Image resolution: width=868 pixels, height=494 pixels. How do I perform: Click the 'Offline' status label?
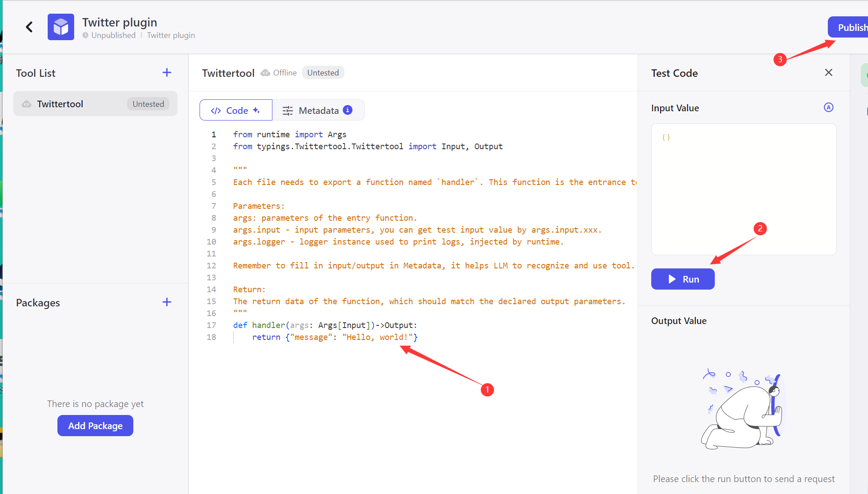pos(285,73)
